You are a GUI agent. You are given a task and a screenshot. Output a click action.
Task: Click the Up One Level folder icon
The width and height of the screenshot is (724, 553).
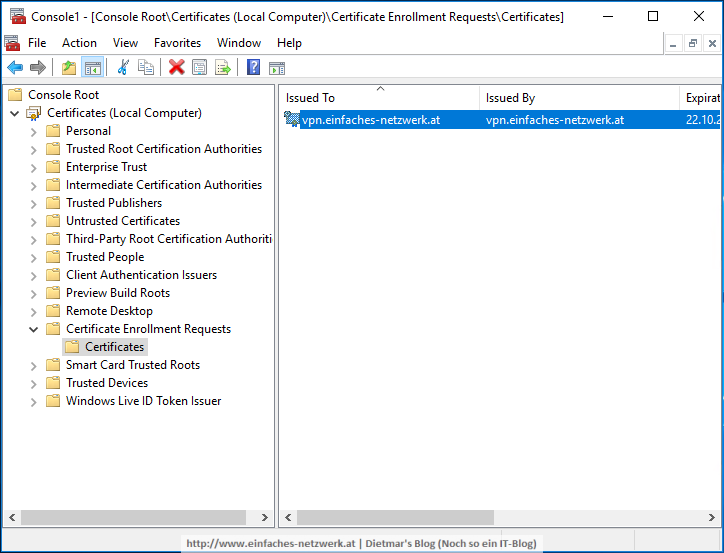point(69,68)
